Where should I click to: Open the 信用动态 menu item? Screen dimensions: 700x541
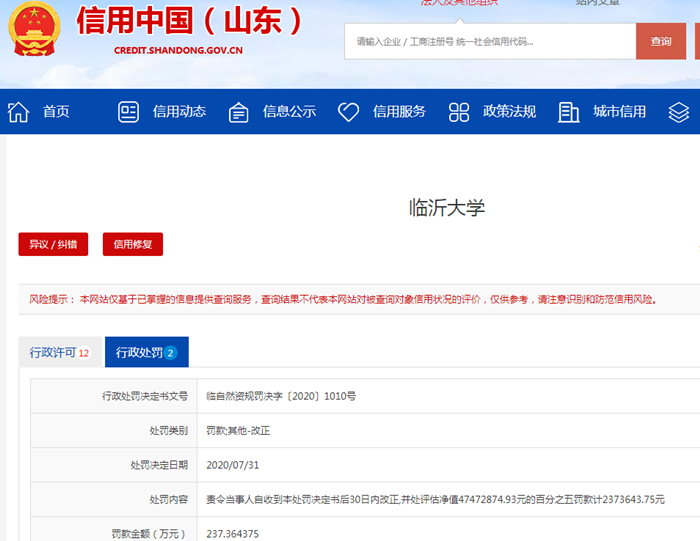179,112
